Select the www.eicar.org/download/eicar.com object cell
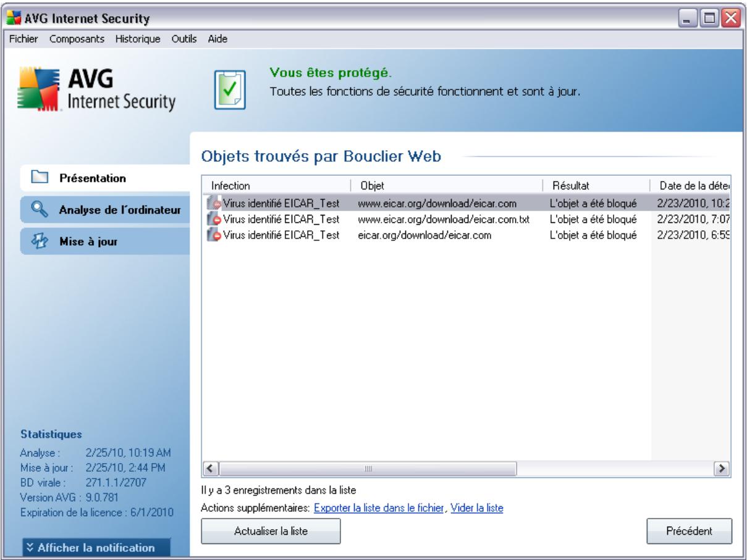 437,203
